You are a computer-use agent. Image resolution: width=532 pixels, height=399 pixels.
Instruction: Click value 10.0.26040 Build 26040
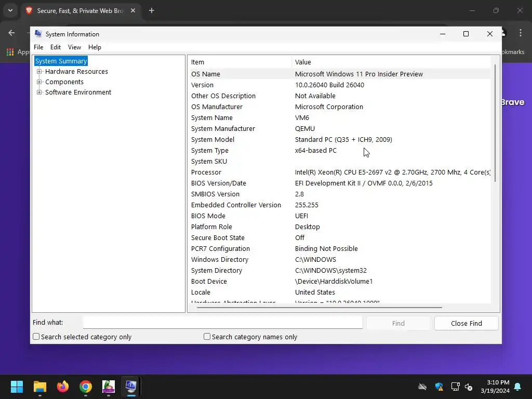(329, 85)
